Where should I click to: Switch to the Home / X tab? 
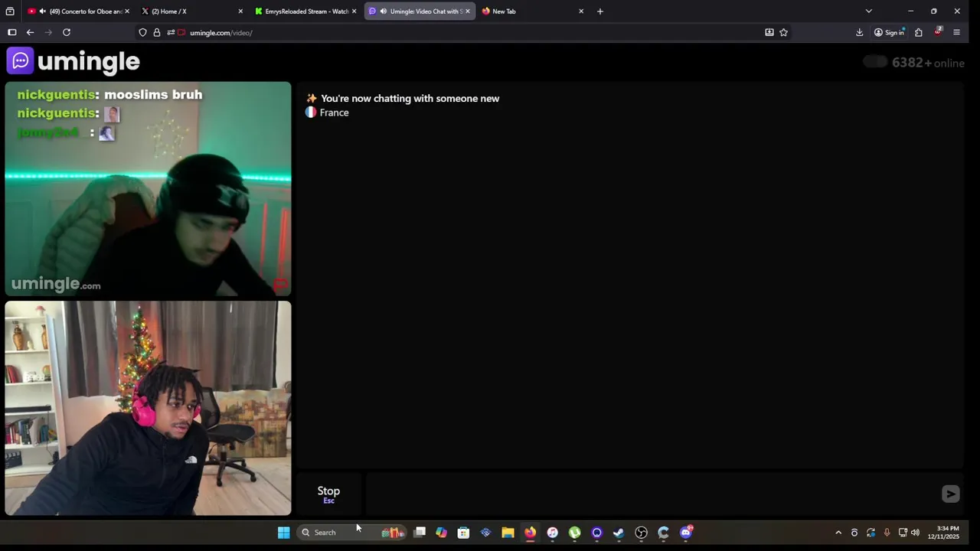(x=191, y=11)
